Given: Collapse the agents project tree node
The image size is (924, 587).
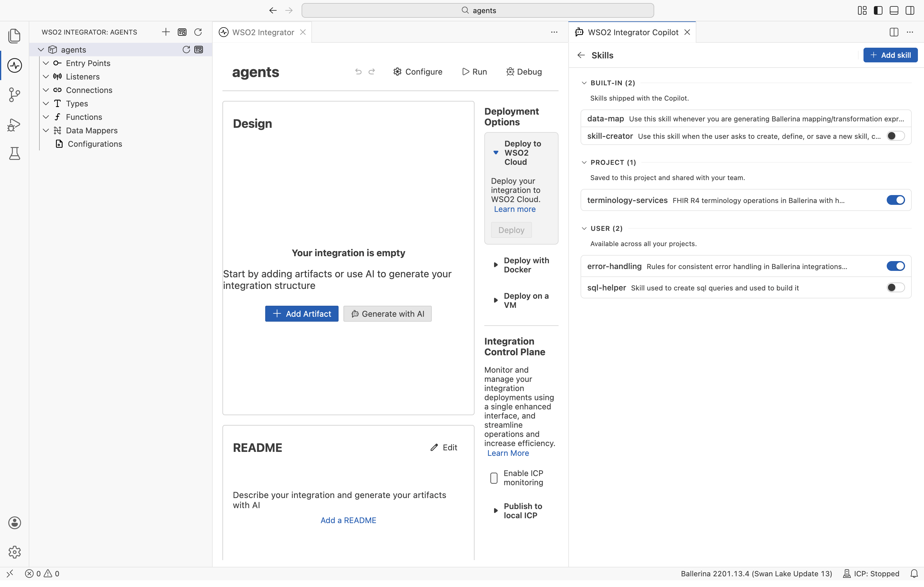Looking at the screenshot, I should coord(41,50).
